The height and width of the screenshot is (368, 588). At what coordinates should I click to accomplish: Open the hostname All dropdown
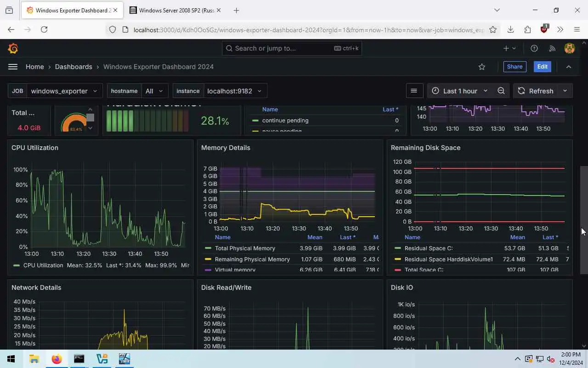click(155, 91)
